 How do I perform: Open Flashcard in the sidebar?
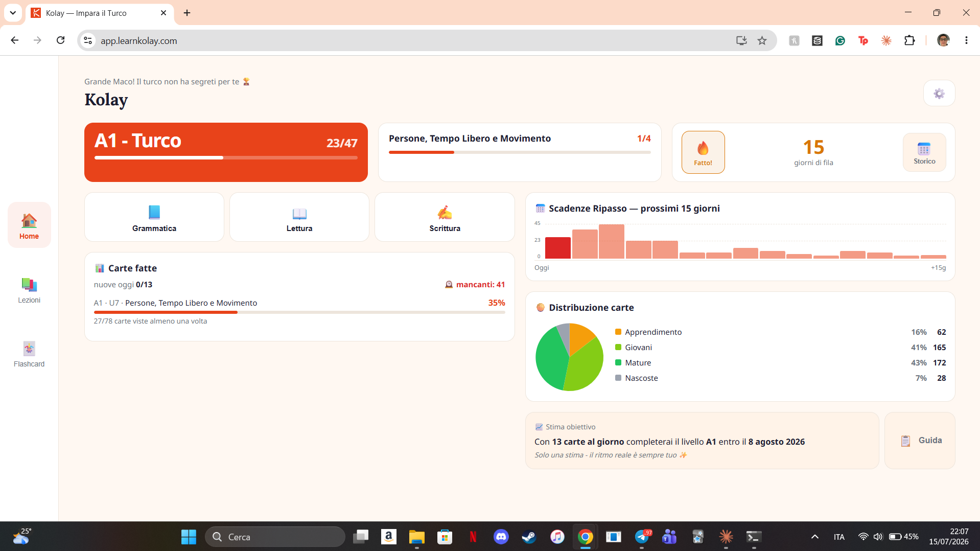click(29, 354)
